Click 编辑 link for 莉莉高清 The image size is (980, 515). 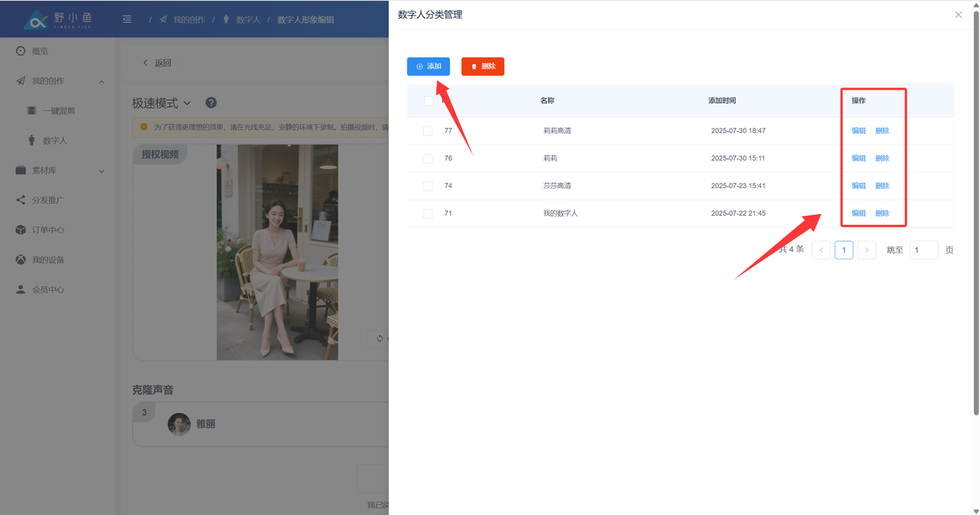click(x=858, y=131)
